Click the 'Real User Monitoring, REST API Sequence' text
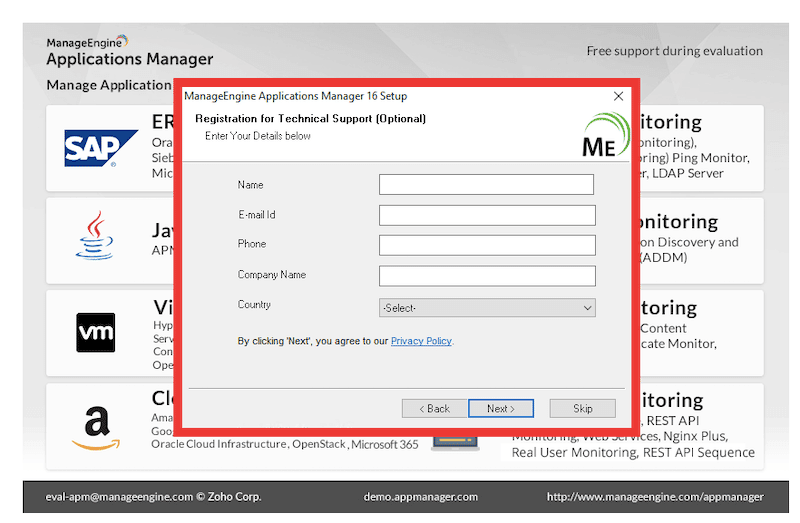800x523 pixels. pyautogui.click(x=633, y=453)
